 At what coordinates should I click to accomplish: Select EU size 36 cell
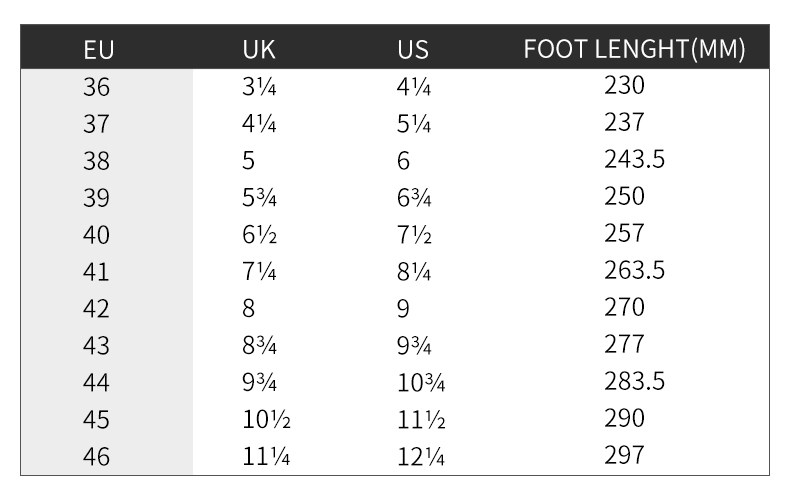[x=97, y=88]
